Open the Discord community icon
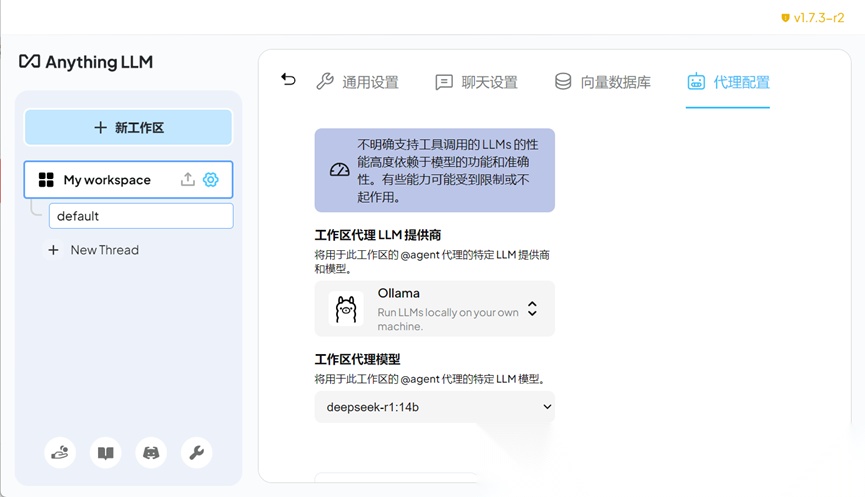 pyautogui.click(x=151, y=453)
